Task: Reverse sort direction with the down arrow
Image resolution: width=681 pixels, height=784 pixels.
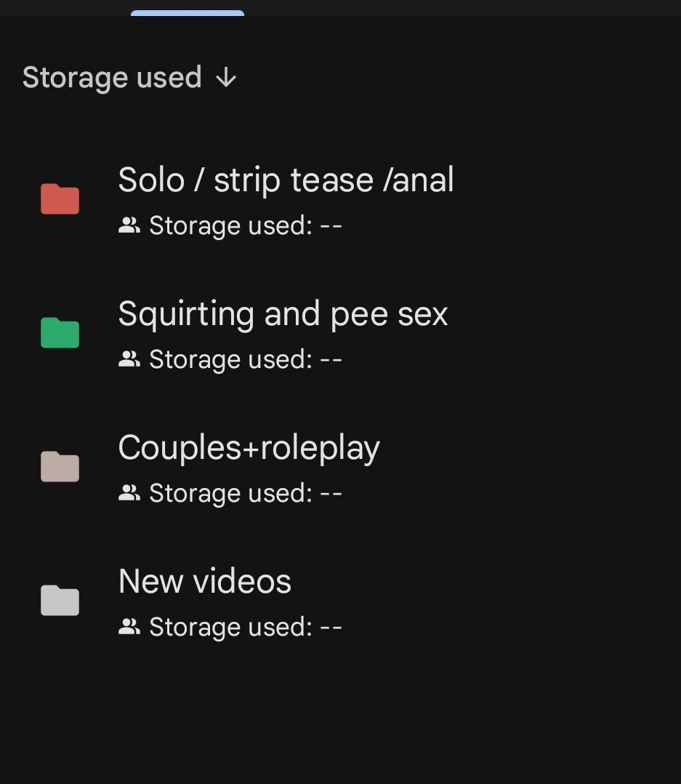Action: tap(226, 78)
